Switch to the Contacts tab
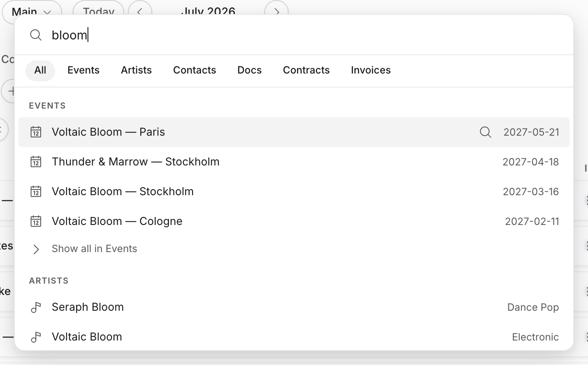 [195, 70]
